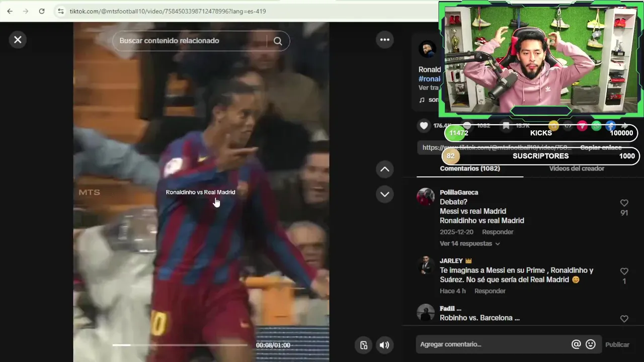644x362 pixels.
Task: Like the video with the heart icon
Action: (424, 126)
